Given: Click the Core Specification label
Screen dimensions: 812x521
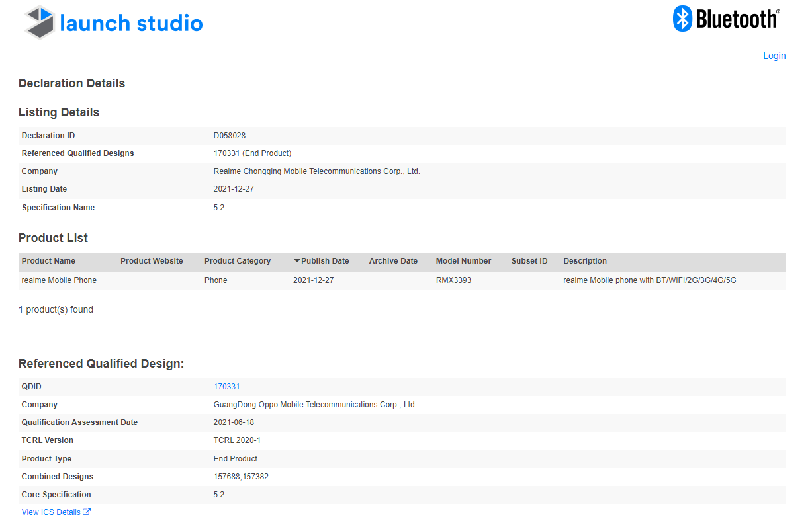Looking at the screenshot, I should 56,495.
